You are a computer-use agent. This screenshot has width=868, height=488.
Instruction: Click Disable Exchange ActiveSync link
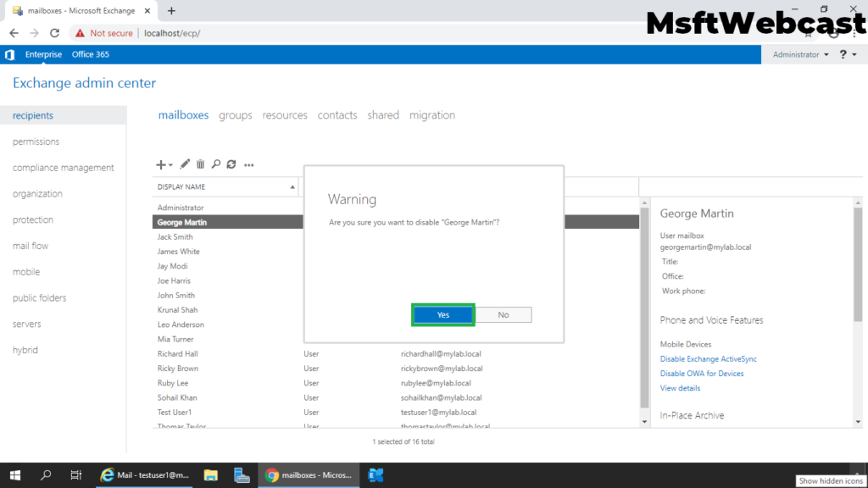click(708, 359)
